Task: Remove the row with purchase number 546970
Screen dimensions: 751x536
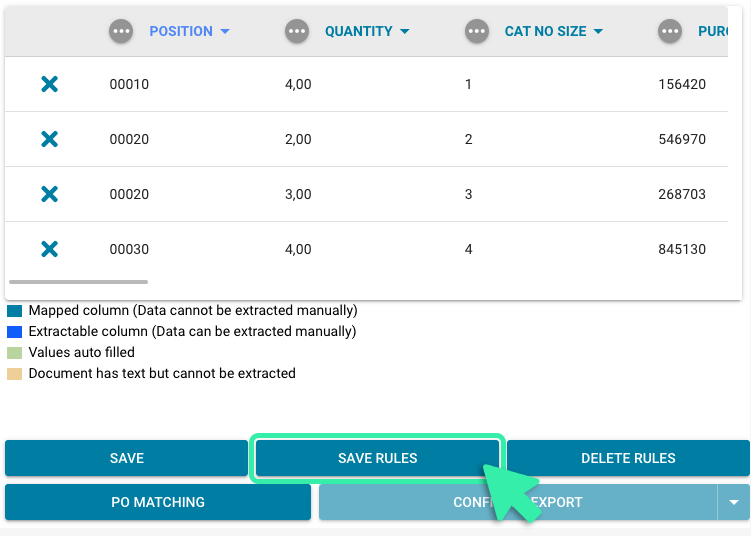Action: point(49,139)
